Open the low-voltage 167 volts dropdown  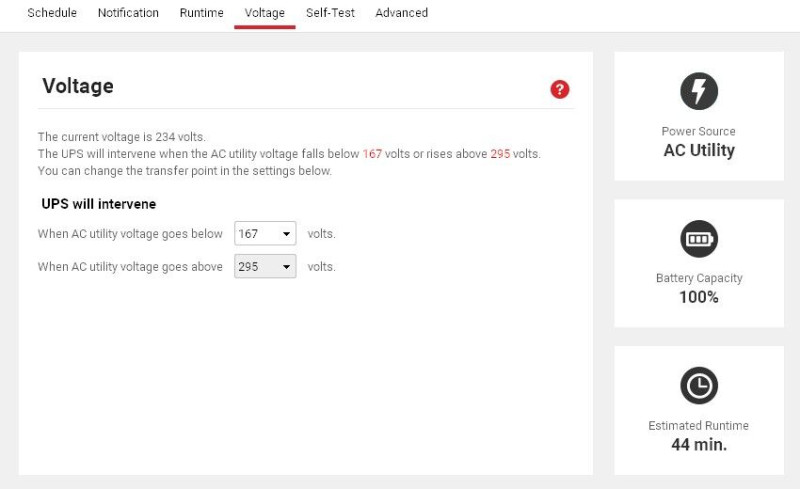pos(265,233)
